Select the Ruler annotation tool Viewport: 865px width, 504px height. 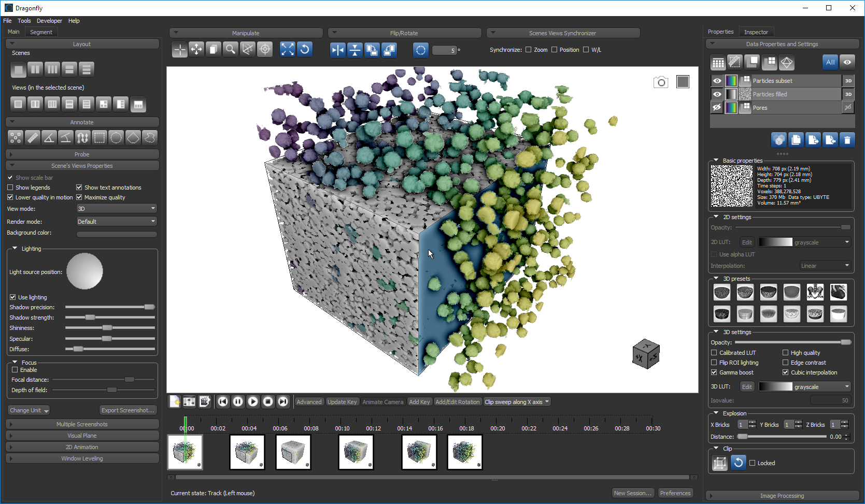(32, 138)
